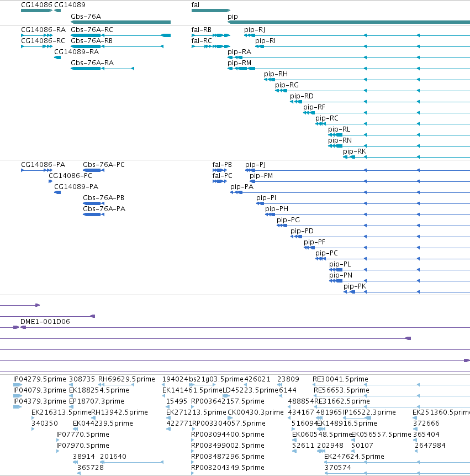Click transcript Gbs-76A-RC label

[92, 30]
